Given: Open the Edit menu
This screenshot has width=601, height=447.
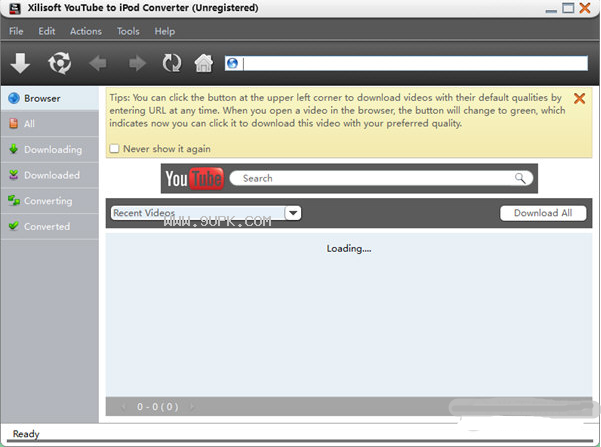Looking at the screenshot, I should 46,31.
